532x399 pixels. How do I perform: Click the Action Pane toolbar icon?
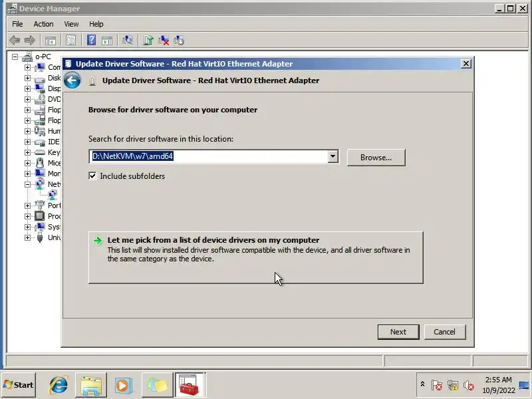107,41
